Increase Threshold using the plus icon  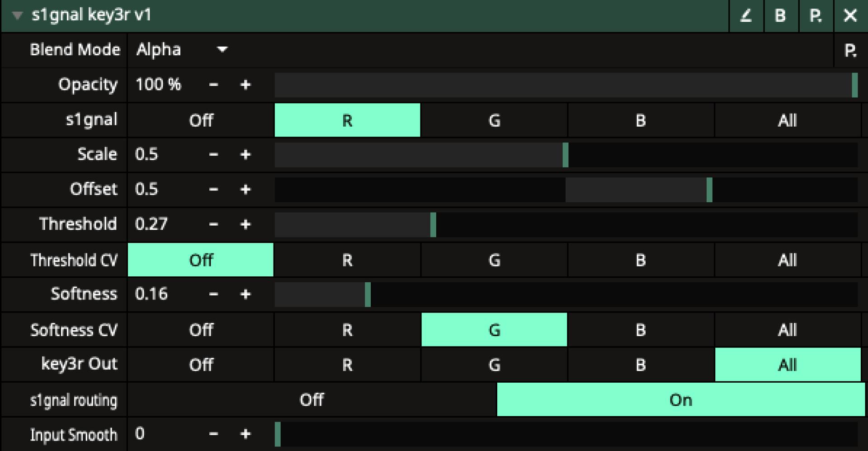(245, 224)
